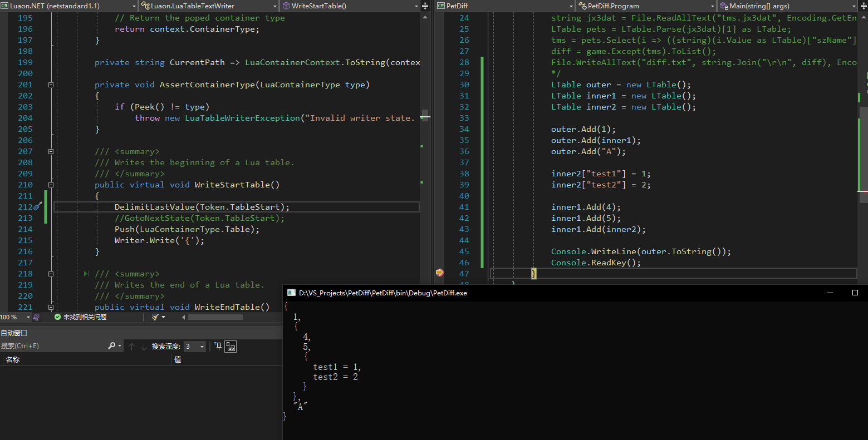The width and height of the screenshot is (868, 440).
Task: Click the 'LTable outer = new LTable();' line
Action: point(621,85)
